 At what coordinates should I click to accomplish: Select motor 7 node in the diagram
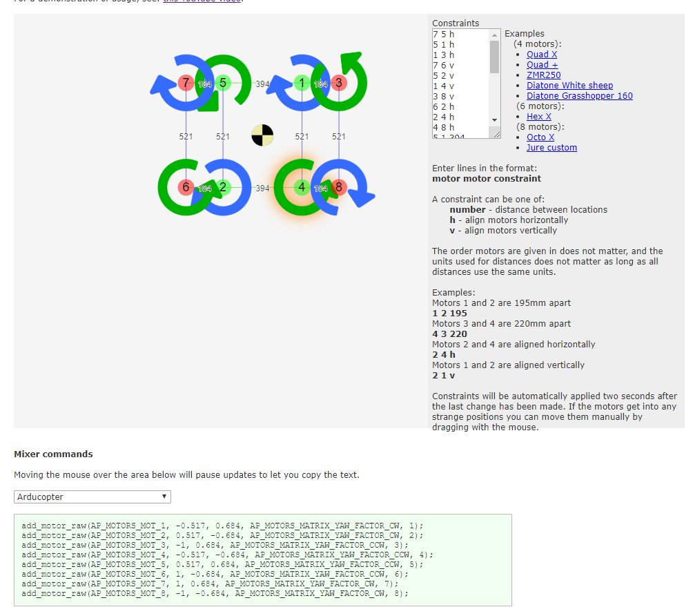[x=186, y=83]
